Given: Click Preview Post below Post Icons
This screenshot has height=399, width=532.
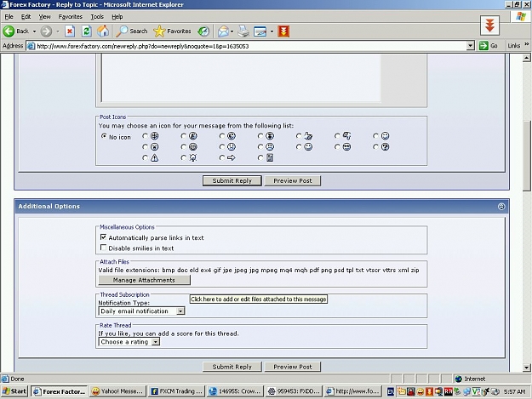Looking at the screenshot, I should (293, 180).
